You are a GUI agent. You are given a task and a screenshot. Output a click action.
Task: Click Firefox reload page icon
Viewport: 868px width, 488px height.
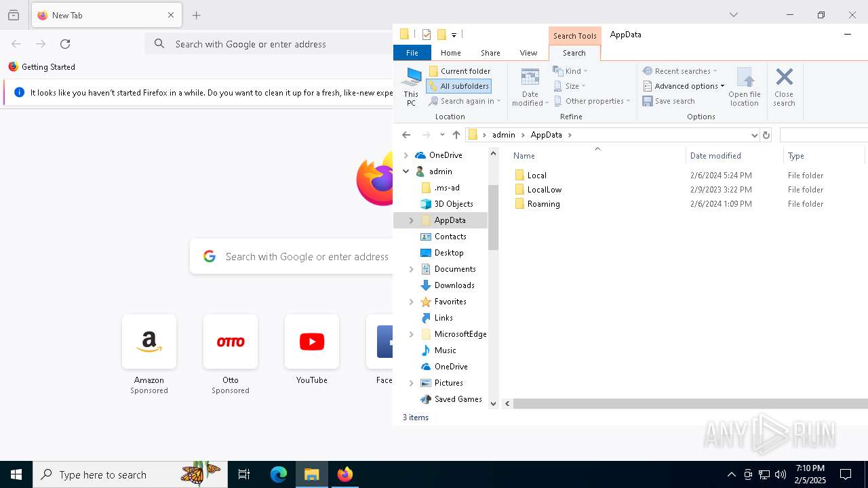65,44
